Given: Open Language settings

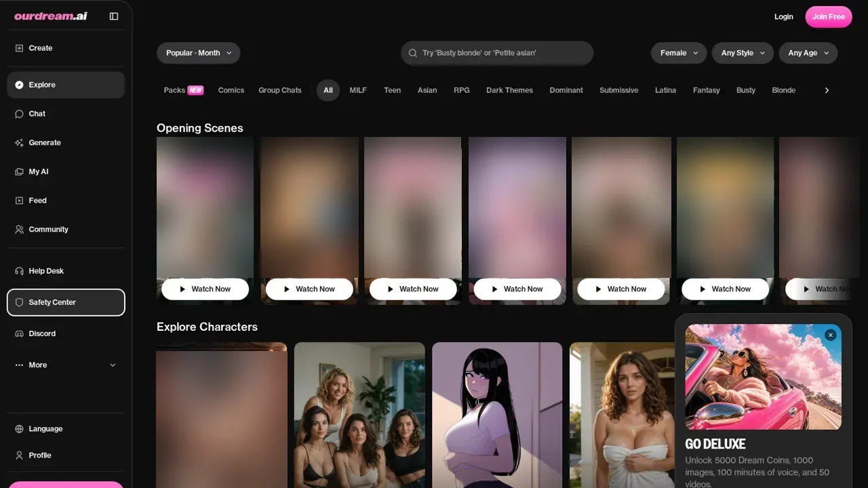Looking at the screenshot, I should pyautogui.click(x=66, y=429).
